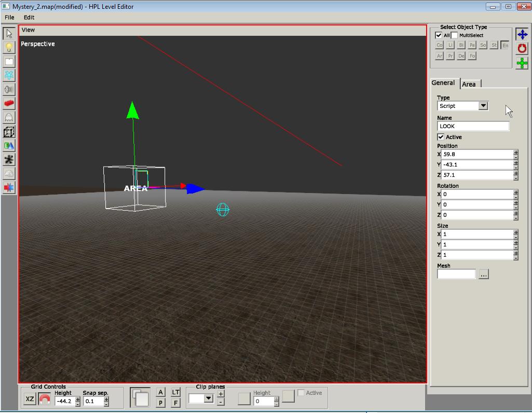Click the Name field containing LOOK
Screen dimensions: 532x413
[473, 126]
